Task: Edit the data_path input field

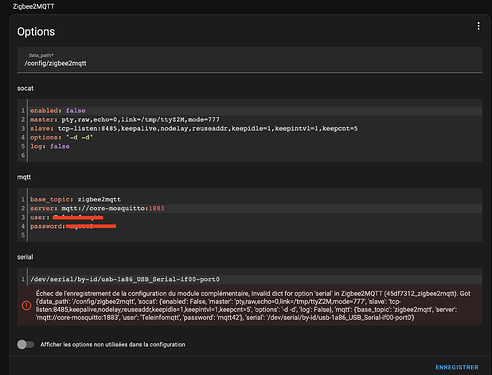Action: click(x=249, y=60)
